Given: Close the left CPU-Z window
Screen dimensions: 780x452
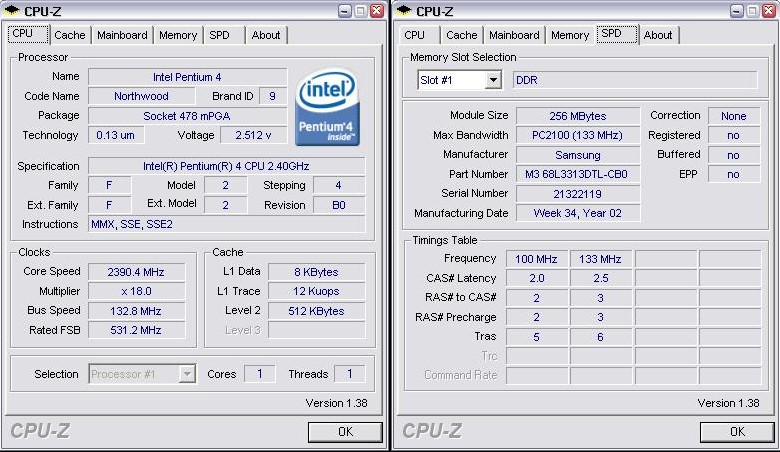Looking at the screenshot, I should (378, 11).
